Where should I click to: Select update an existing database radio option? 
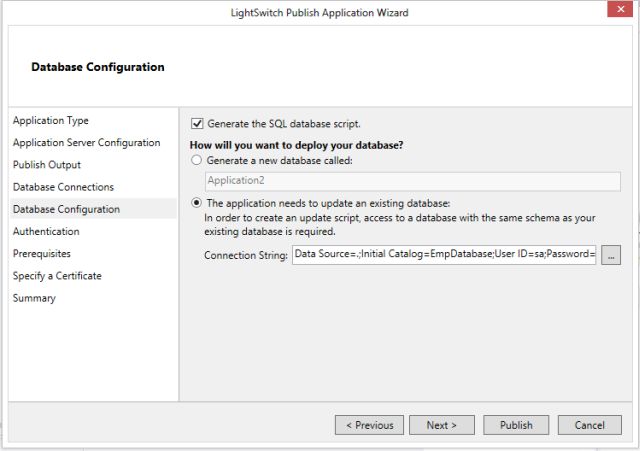[197, 203]
